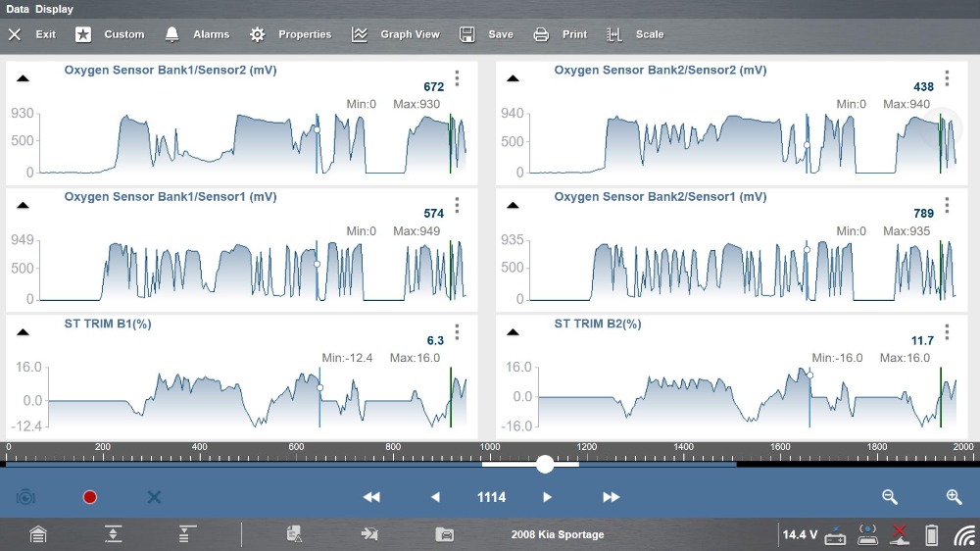The width and height of the screenshot is (980, 551).
Task: Zoom in the graph timeline
Action: pyautogui.click(x=954, y=497)
